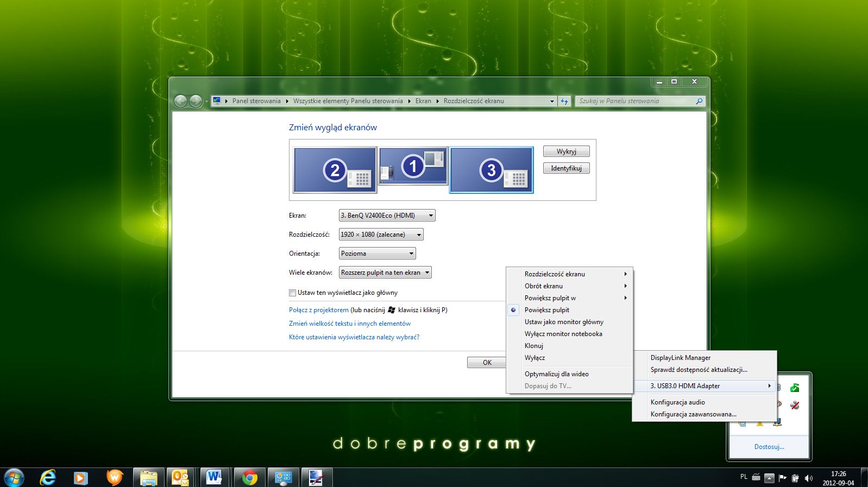
Task: Select monitor 2 in the display layout
Action: click(x=335, y=170)
